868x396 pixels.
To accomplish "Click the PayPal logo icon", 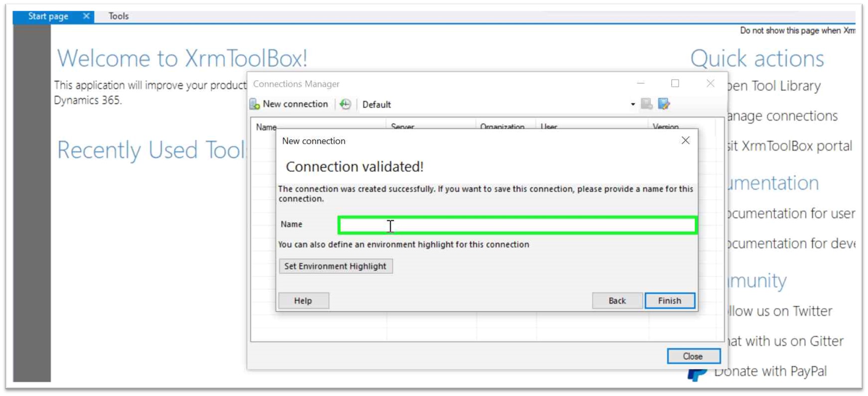I will pos(697,374).
